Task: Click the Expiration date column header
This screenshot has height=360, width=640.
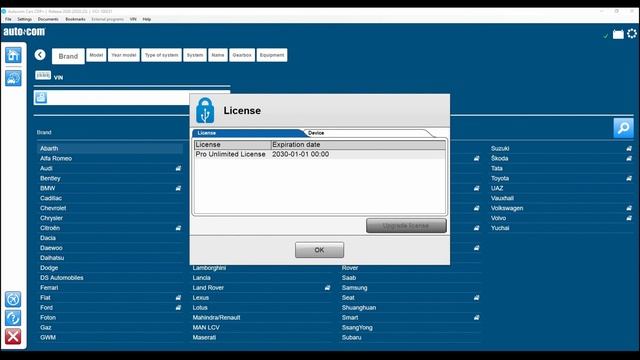Action: pyautogui.click(x=358, y=144)
